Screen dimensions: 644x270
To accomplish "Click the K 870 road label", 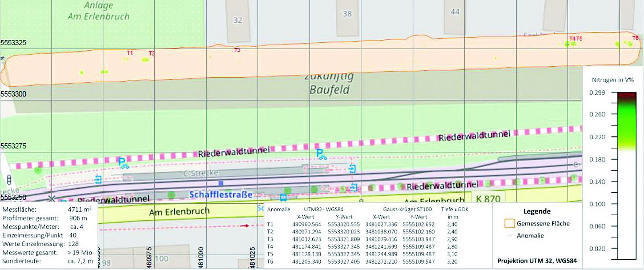I will [x=488, y=199].
